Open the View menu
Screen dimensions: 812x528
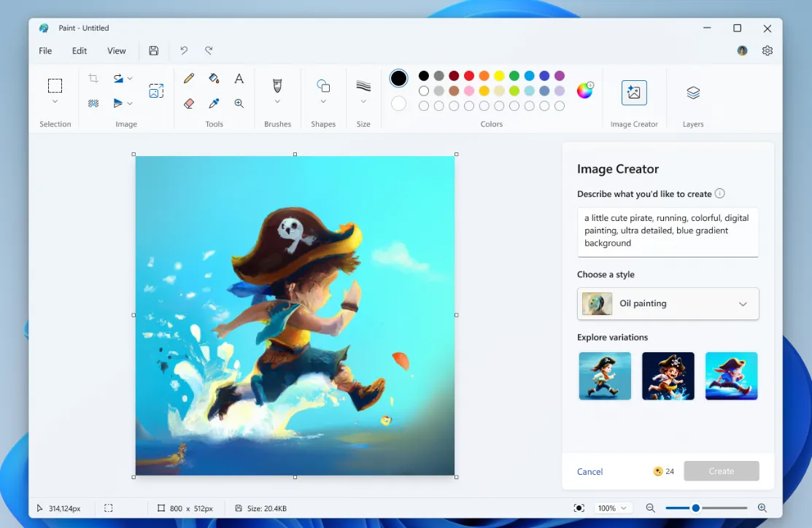[116, 50]
